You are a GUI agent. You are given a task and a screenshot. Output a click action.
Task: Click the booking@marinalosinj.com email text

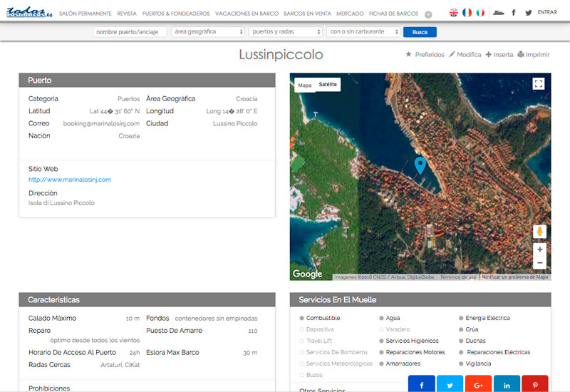[101, 123]
